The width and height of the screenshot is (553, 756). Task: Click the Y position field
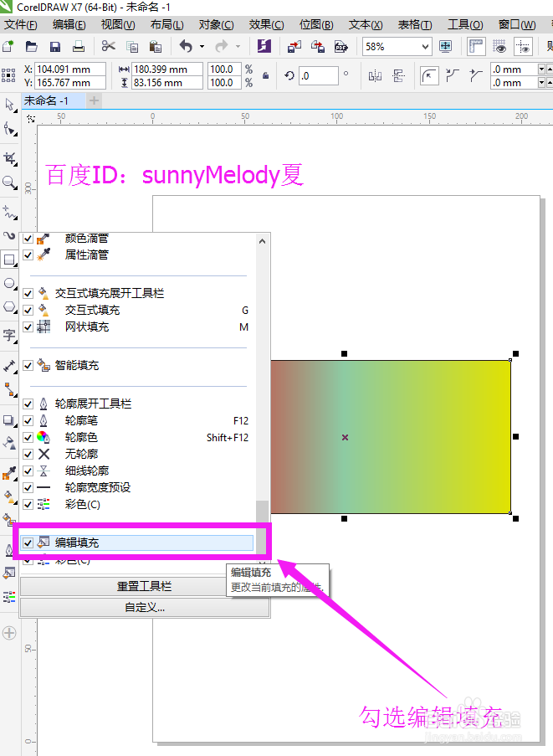tap(71, 82)
